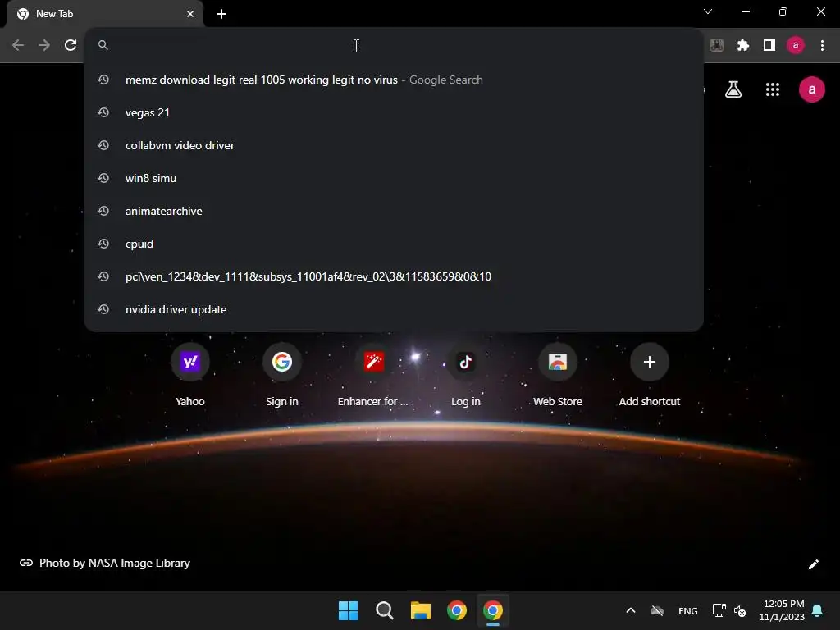840x630 pixels.
Task: Open Photo by NASA Image Library link
Action: coord(115,563)
